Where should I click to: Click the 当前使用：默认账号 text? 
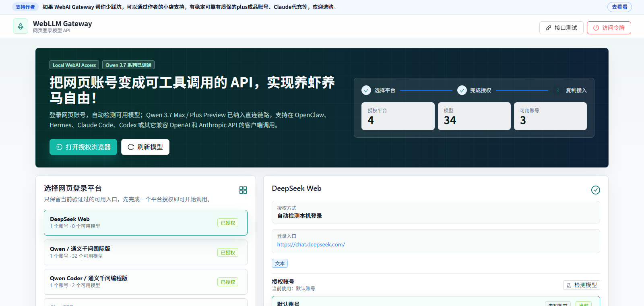click(293, 289)
